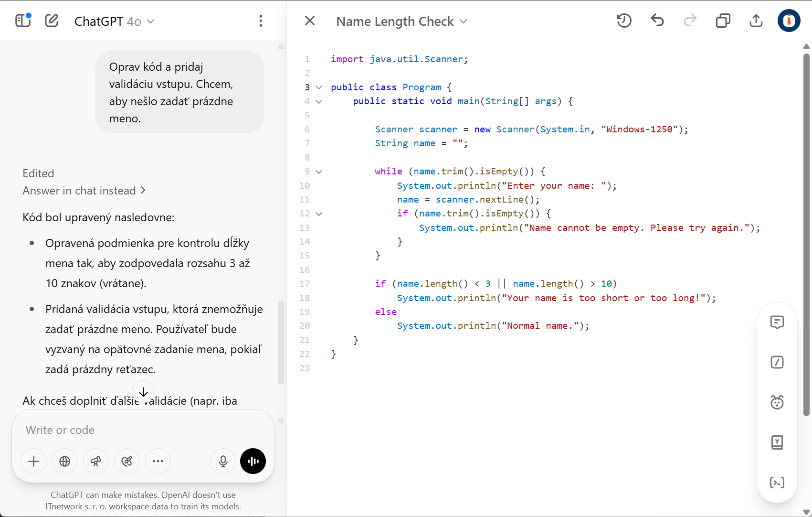Viewport: 812px width, 517px height.
Task: Enable deep research via the telescope icon
Action: 95,461
